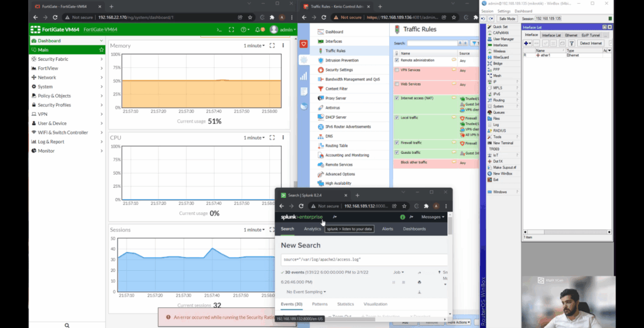Viewport: 644px width, 328px height.
Task: Enable the Web Services rule checkbox
Action: (397, 84)
